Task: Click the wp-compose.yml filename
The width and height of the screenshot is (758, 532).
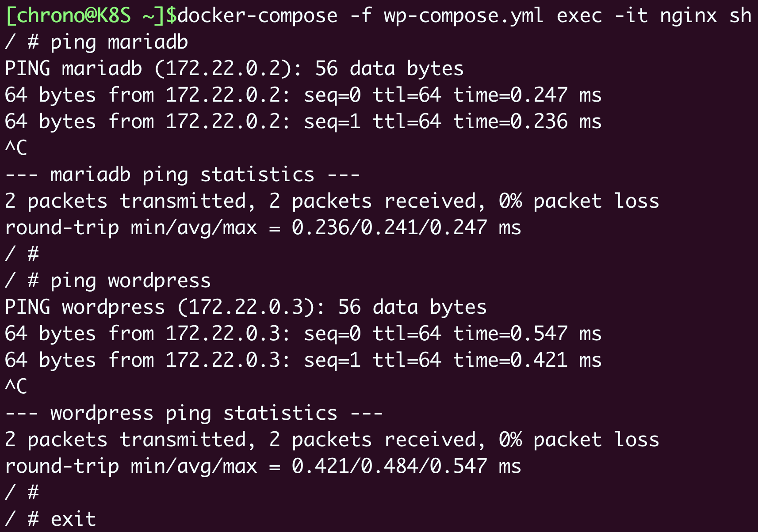Action: click(463, 16)
